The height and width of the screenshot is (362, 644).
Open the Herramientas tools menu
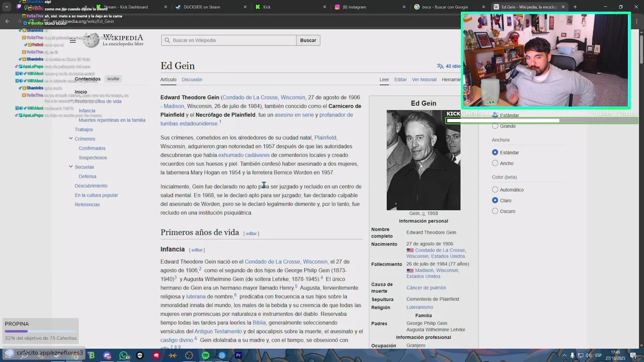click(451, 79)
